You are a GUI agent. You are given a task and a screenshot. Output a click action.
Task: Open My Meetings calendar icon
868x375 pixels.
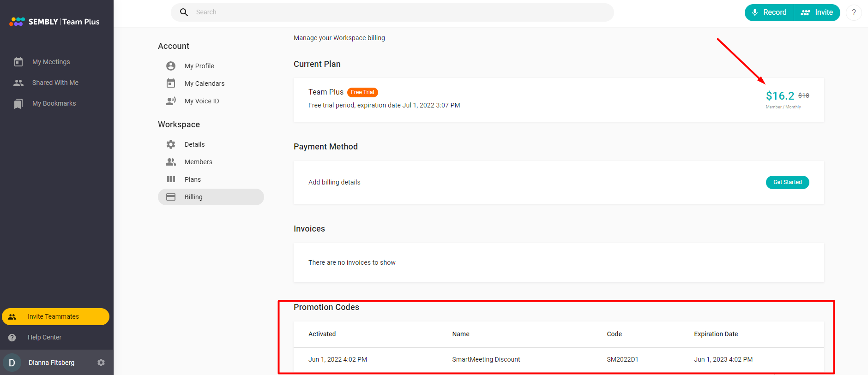click(18, 62)
